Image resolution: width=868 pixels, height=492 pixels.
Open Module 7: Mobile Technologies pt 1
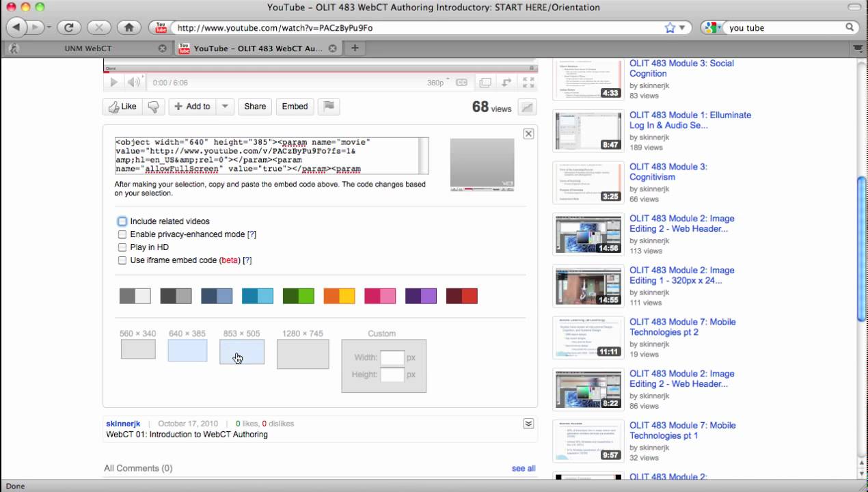click(x=683, y=430)
